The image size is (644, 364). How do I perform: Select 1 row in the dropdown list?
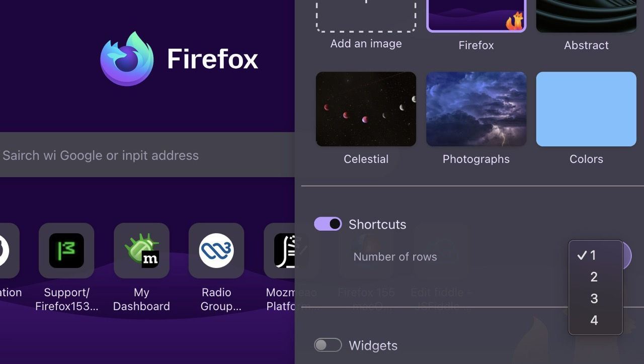[x=596, y=255]
